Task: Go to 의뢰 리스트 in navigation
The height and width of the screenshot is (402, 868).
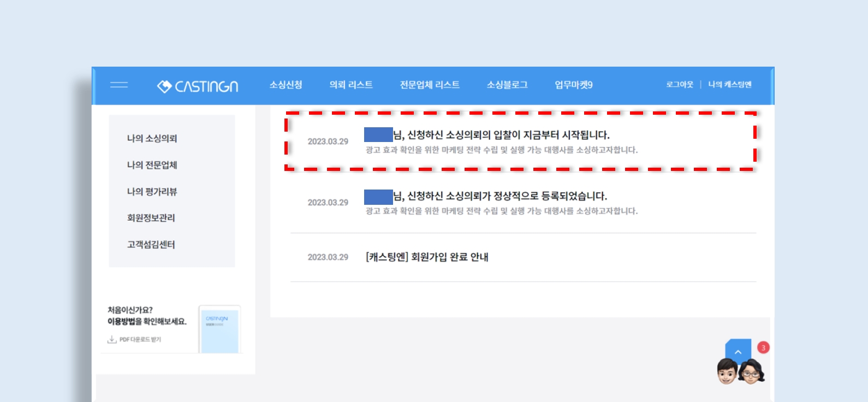Action: tap(350, 85)
